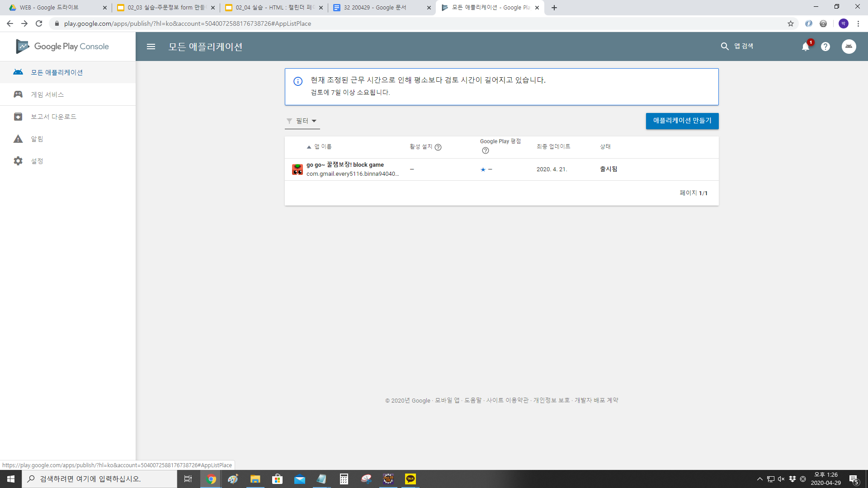Open 보고서 다운로드 in the sidebar
Image resolution: width=868 pixels, height=488 pixels.
pyautogui.click(x=68, y=117)
